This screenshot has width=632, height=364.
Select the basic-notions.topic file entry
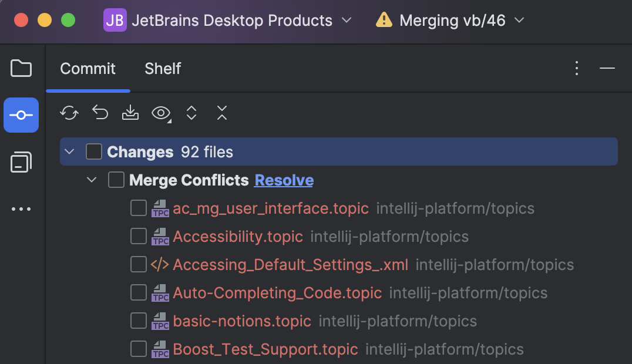tap(242, 321)
